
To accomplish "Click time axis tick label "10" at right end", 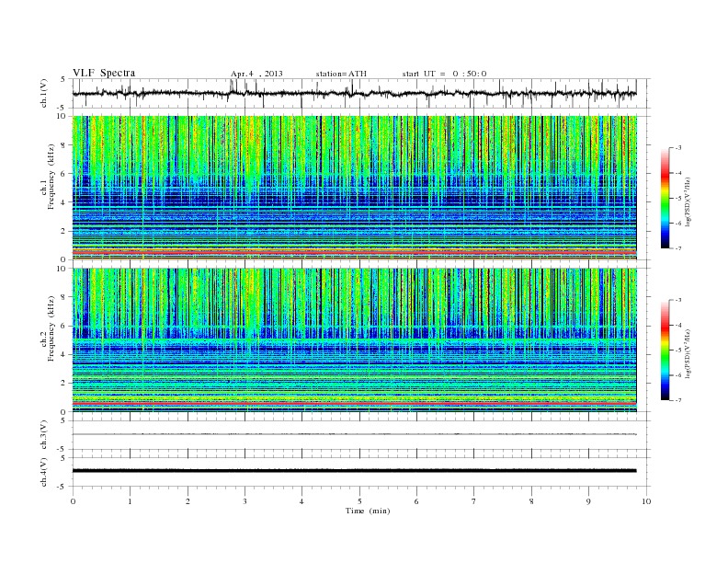I will click(646, 501).
